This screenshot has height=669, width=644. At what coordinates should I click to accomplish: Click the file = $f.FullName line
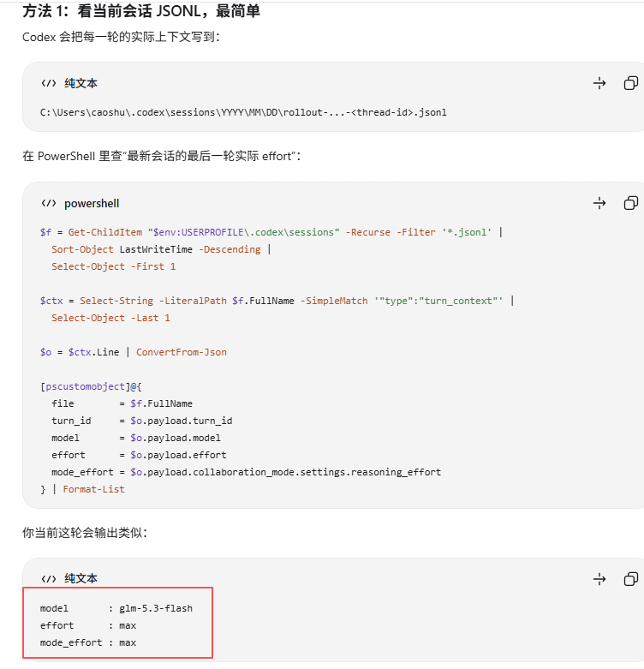[122, 403]
